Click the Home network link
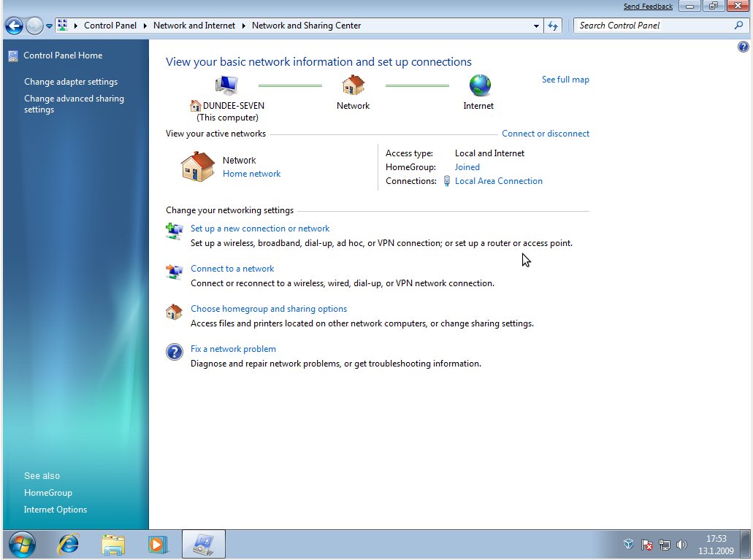This screenshot has height=560, width=753. click(x=252, y=174)
